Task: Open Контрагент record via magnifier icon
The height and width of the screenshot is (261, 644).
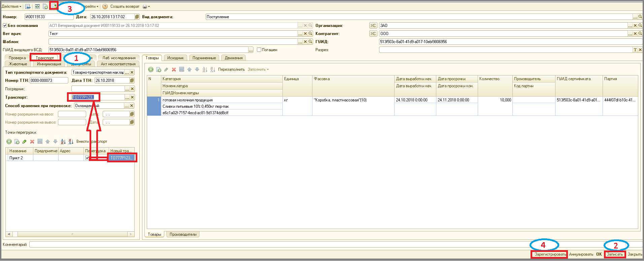Action: pyautogui.click(x=640, y=34)
